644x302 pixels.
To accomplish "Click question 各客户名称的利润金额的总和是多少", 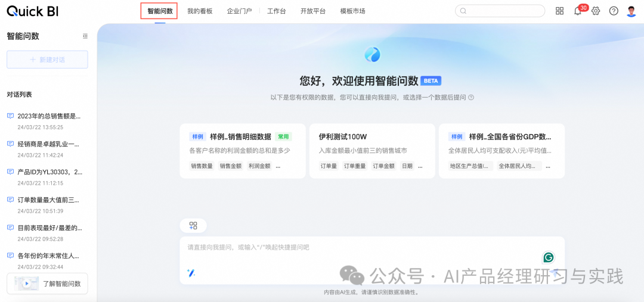I will 240,151.
